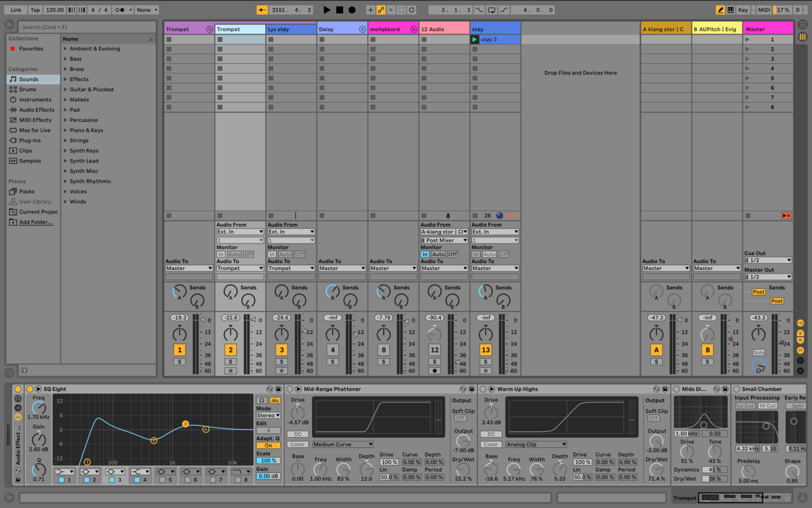The image size is (812, 508).
Task: Disable EQ Eight filter band 2
Action: pos(87,481)
